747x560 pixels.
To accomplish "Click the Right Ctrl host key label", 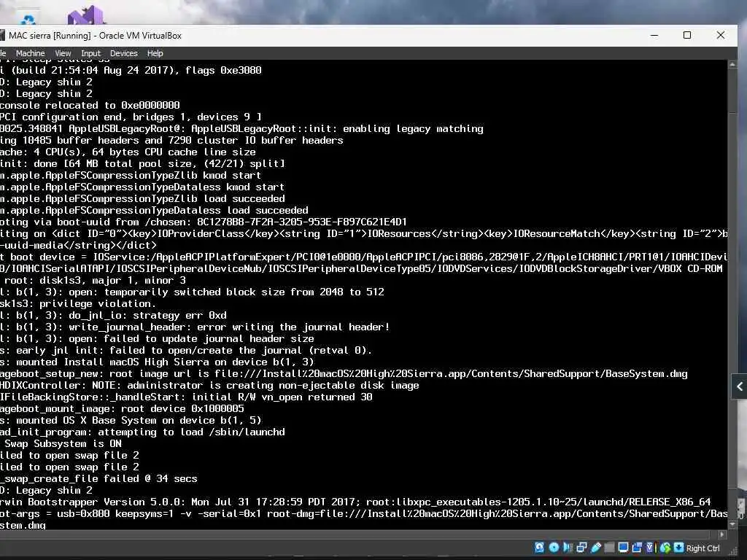I will [x=703, y=548].
